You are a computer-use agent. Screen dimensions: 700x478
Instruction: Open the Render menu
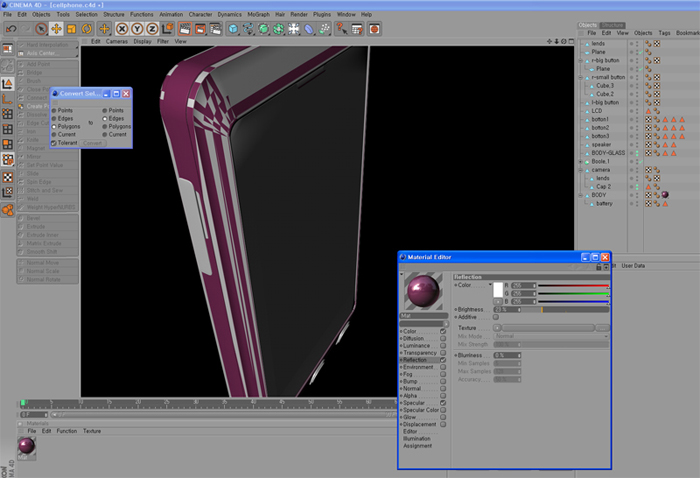pyautogui.click(x=299, y=15)
